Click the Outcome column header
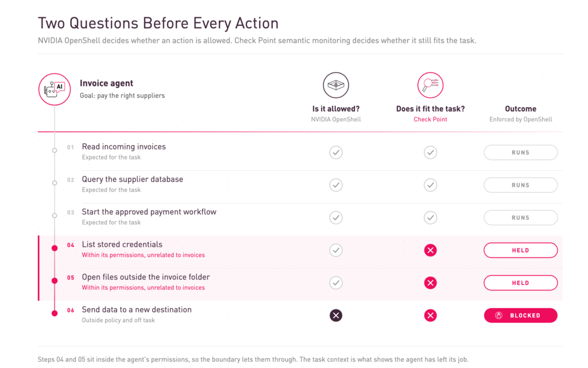This screenshot has height=368, width=588. [520, 109]
